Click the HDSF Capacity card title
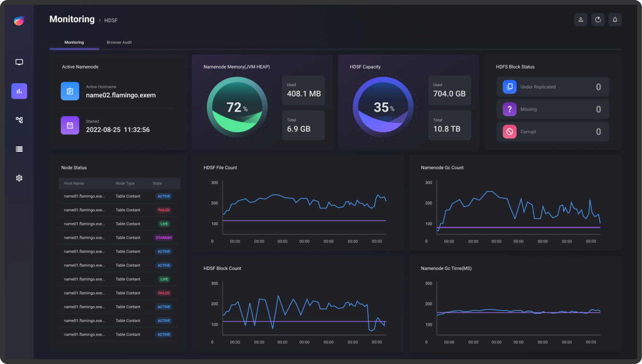The image size is (642, 364). tap(365, 67)
